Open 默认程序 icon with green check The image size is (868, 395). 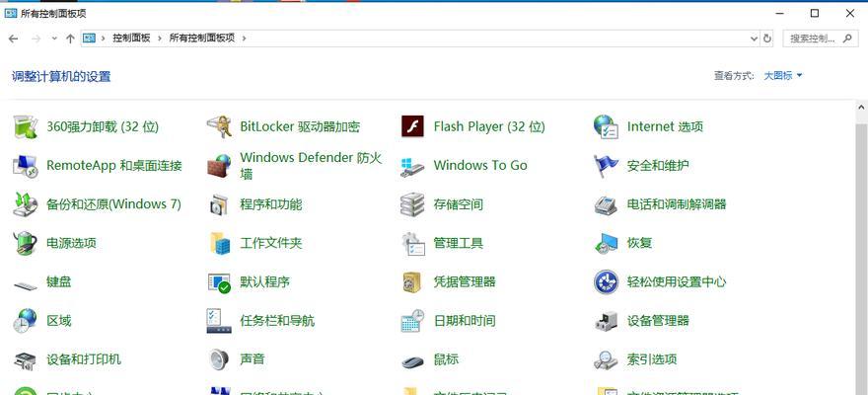pyautogui.click(x=219, y=282)
